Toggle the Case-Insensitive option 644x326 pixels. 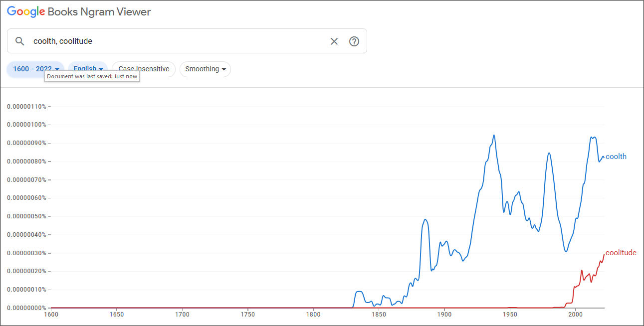144,69
